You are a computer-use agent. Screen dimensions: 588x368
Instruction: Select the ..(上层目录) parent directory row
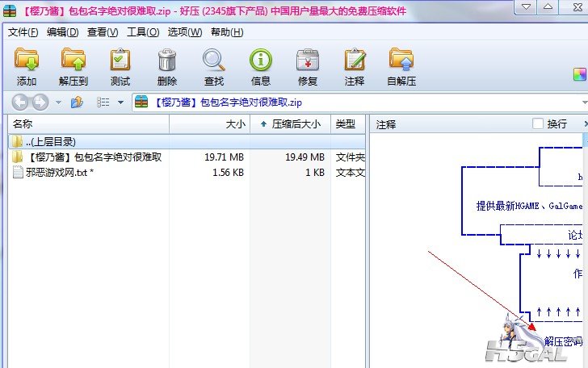187,142
